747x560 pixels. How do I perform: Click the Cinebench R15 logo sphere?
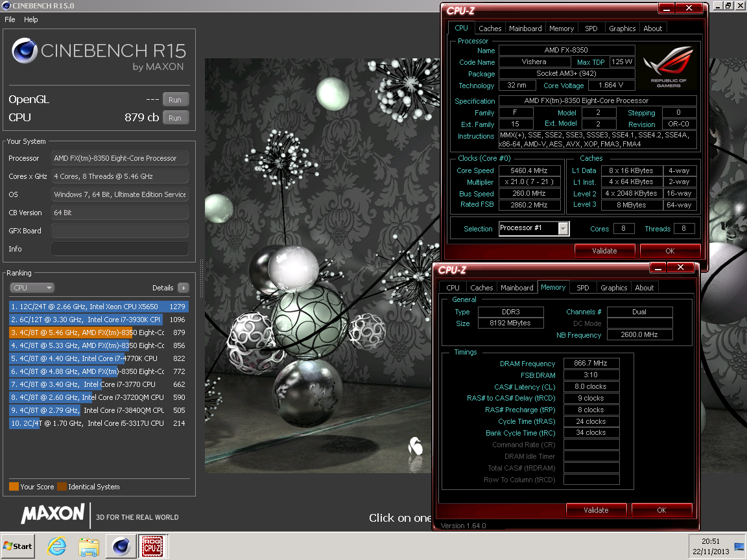(x=25, y=51)
